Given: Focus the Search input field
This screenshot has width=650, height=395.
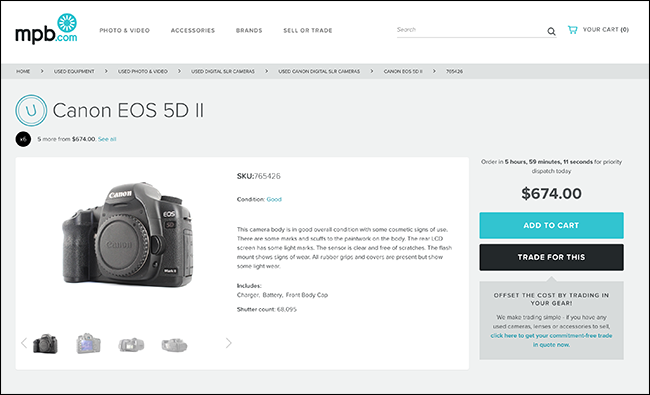Looking at the screenshot, I should tap(471, 30).
